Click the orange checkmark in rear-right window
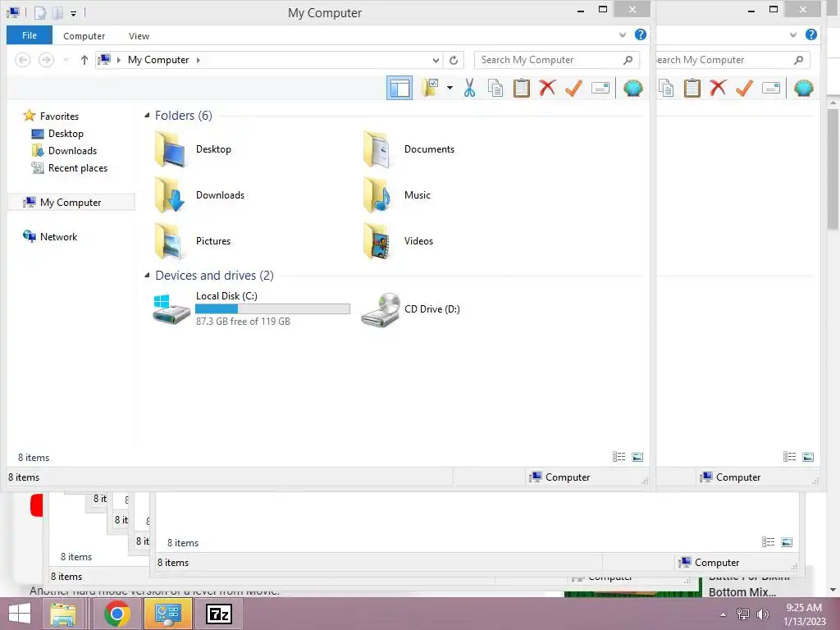 (744, 88)
